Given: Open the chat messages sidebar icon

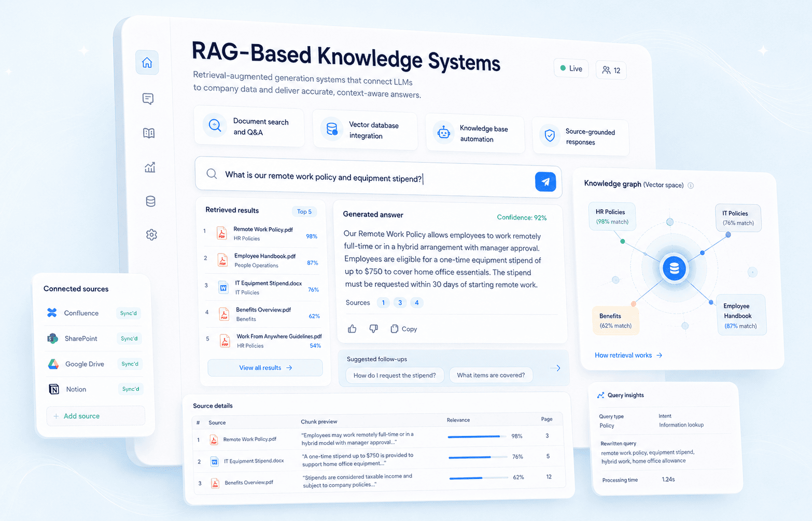Looking at the screenshot, I should [148, 98].
